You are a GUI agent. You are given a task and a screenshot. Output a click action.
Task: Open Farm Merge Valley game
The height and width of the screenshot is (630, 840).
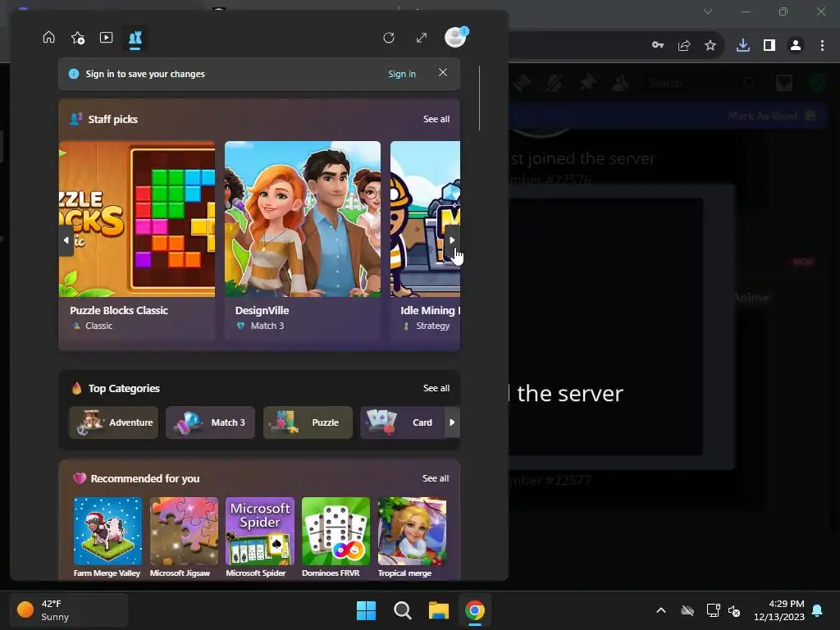click(x=107, y=537)
